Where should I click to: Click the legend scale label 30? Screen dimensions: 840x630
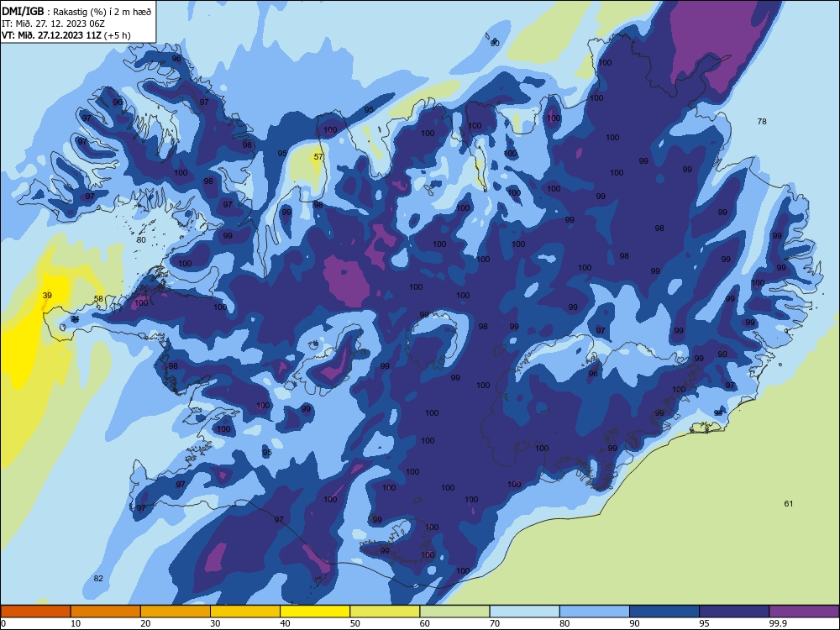215,623
